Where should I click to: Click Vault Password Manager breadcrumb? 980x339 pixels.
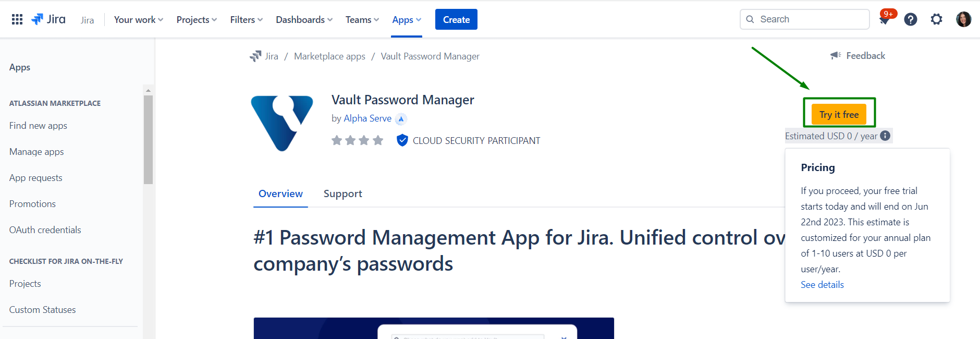pyautogui.click(x=430, y=56)
